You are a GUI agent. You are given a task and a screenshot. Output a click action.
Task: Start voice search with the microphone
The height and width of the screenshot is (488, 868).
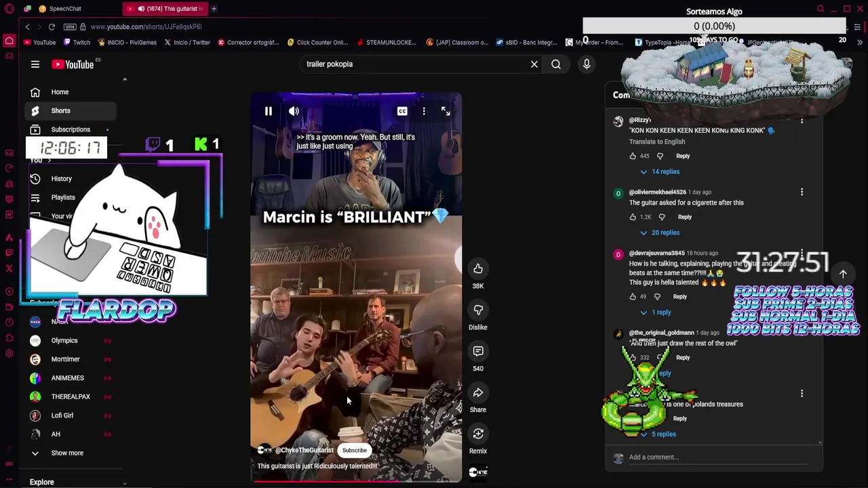pyautogui.click(x=587, y=64)
